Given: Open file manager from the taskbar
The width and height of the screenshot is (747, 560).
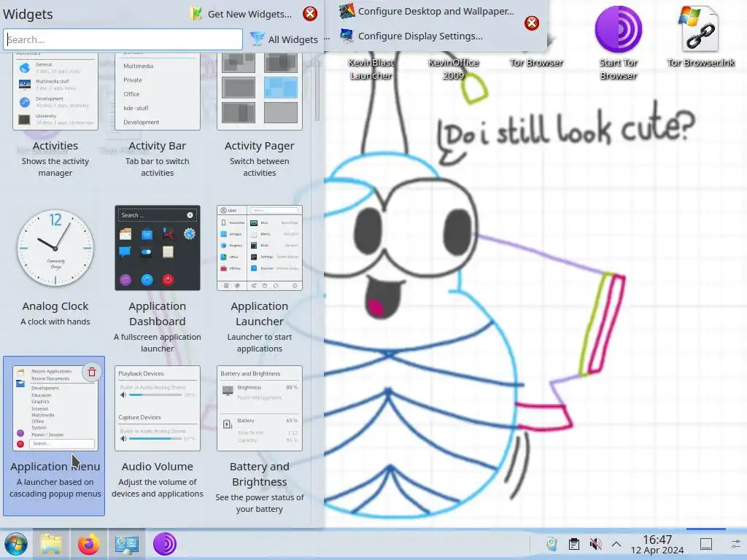Looking at the screenshot, I should 51,544.
